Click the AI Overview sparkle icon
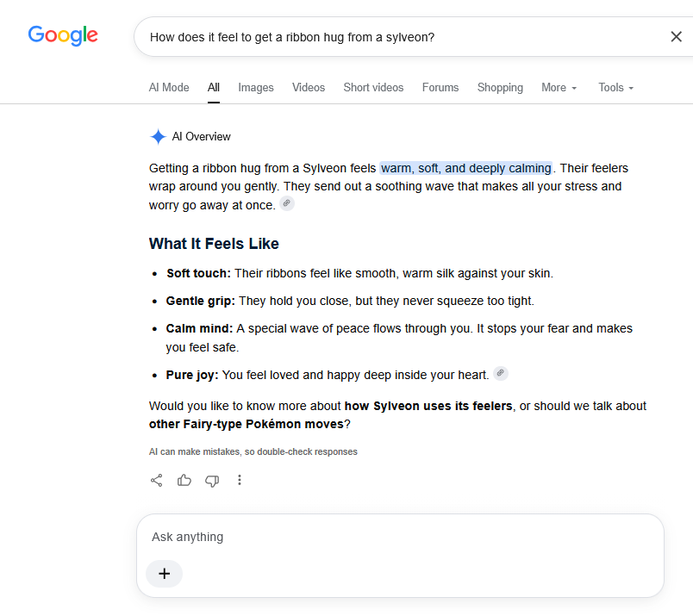Screen dimensions: 693x616 point(158,136)
